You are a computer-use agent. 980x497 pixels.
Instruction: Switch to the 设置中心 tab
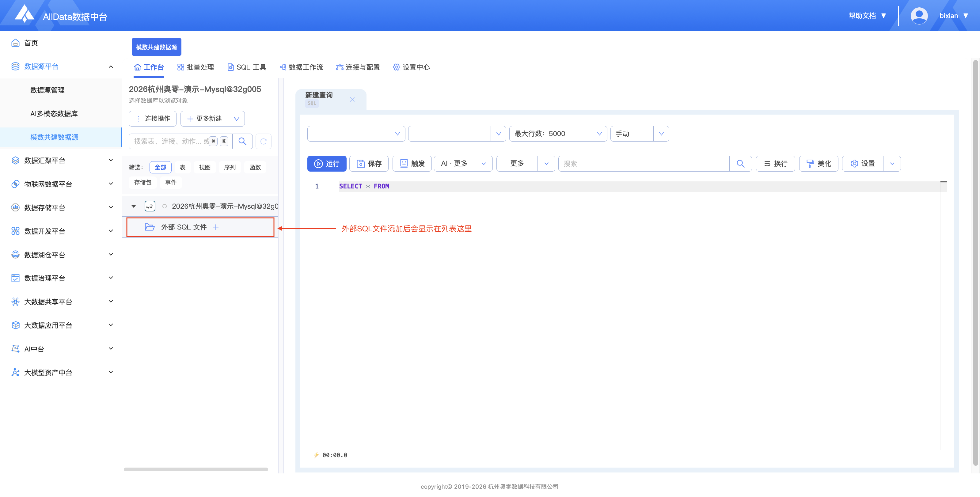click(x=411, y=67)
